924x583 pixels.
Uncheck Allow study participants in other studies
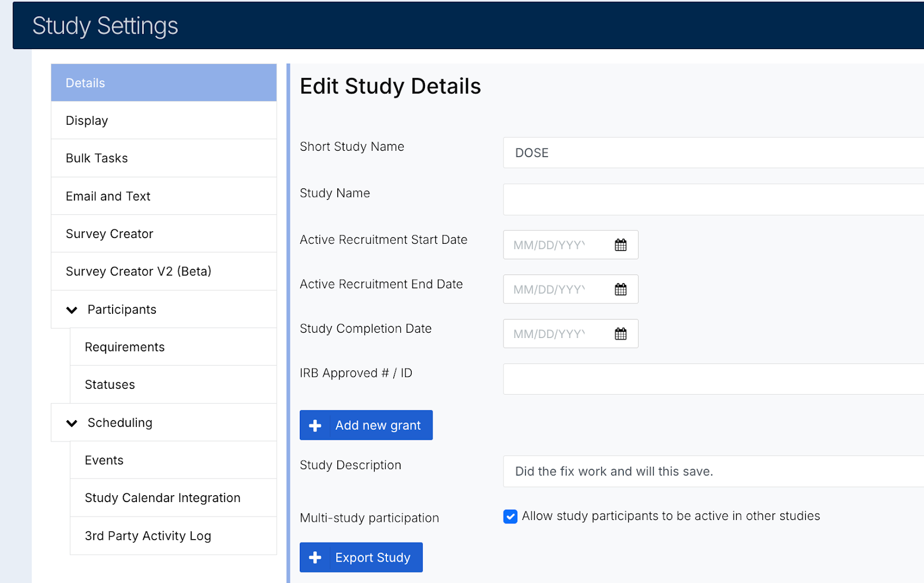510,517
